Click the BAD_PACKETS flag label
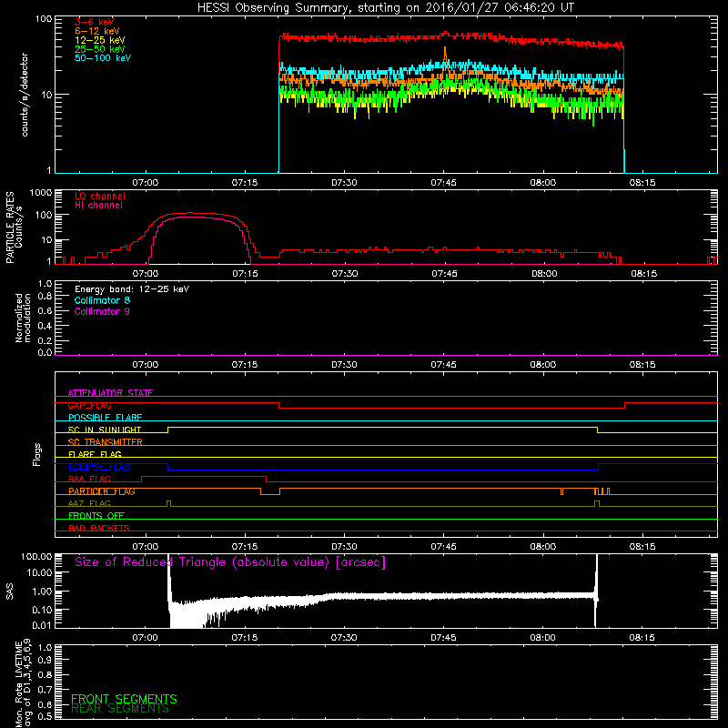Viewport: 728px width, 728px height. pos(99,528)
